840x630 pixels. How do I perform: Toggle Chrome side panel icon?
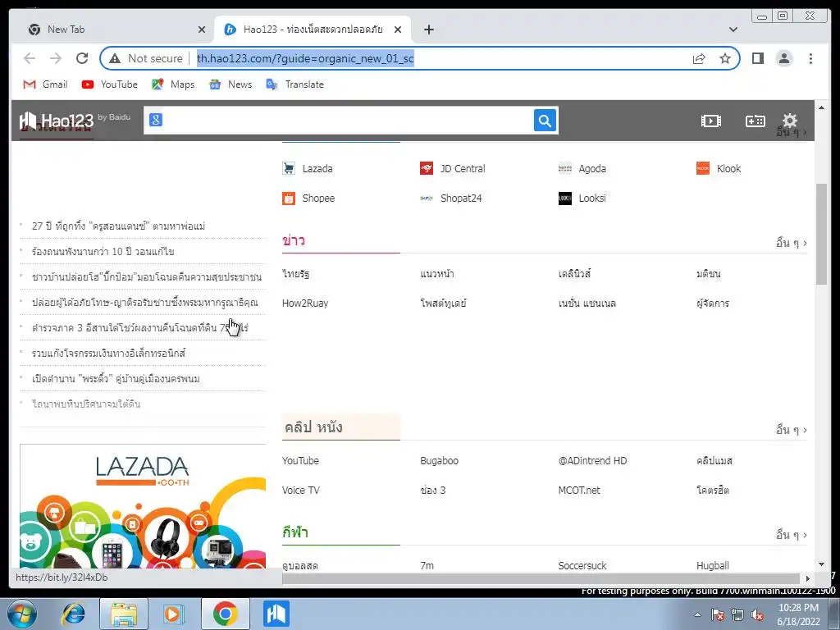(x=757, y=58)
